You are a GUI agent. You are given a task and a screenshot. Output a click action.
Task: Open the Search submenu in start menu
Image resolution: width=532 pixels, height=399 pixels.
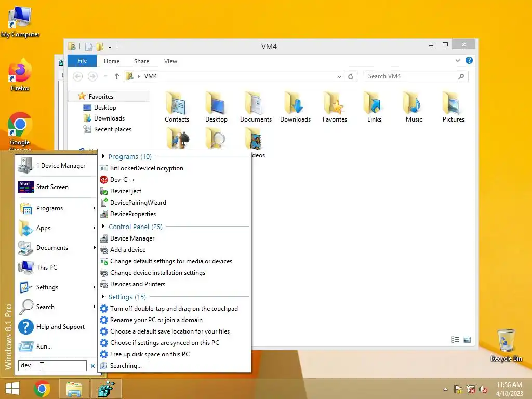pyautogui.click(x=56, y=307)
